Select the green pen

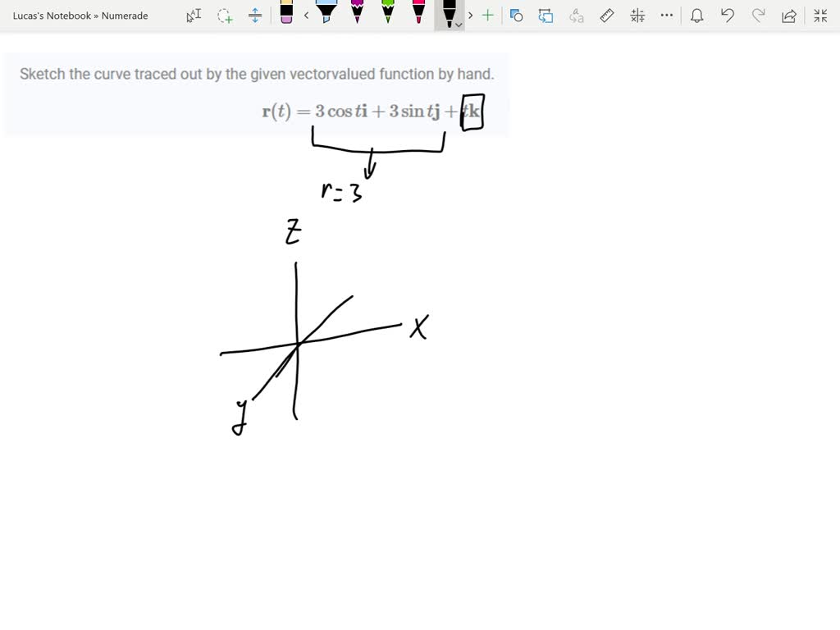coord(387,15)
